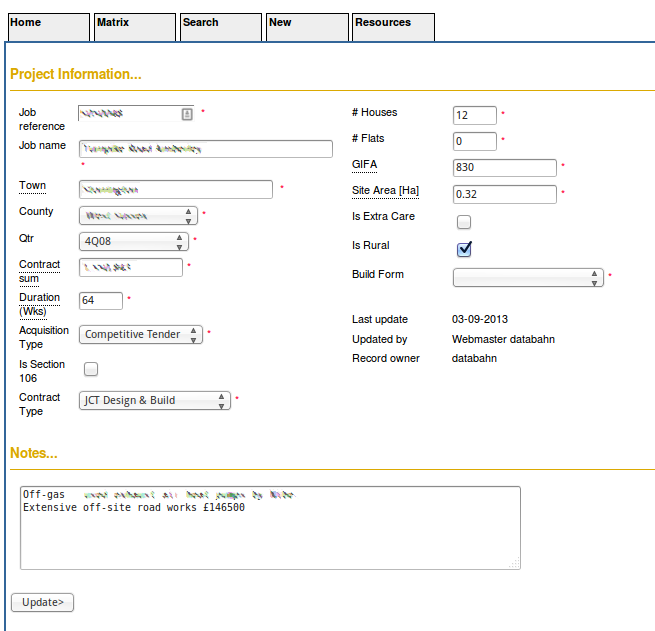655x631 pixels.
Task: Go to the Search tab
Action: tap(221, 27)
